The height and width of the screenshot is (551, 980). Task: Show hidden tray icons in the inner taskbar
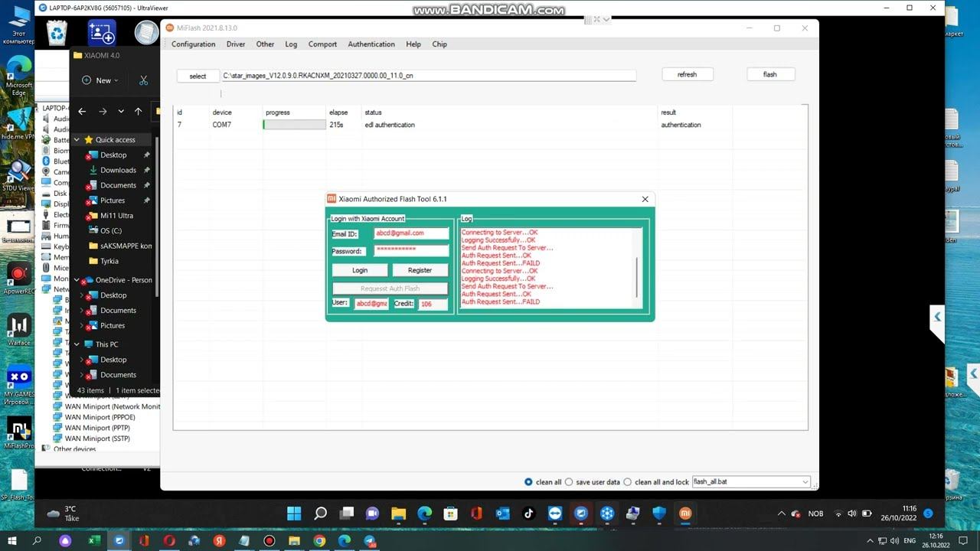point(781,514)
